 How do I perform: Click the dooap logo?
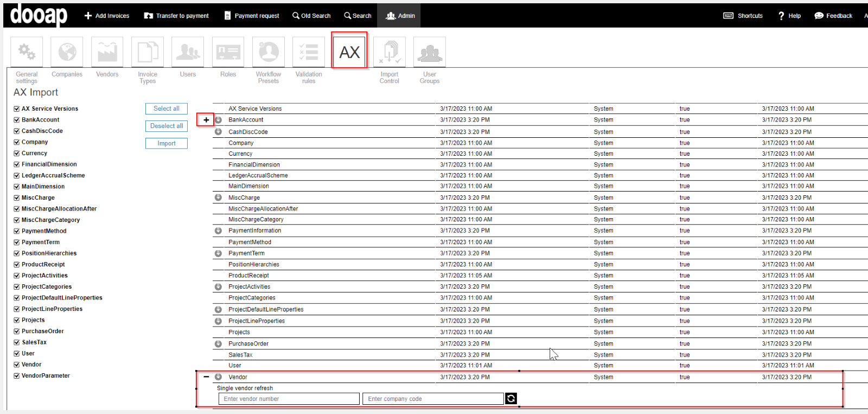[x=39, y=15]
